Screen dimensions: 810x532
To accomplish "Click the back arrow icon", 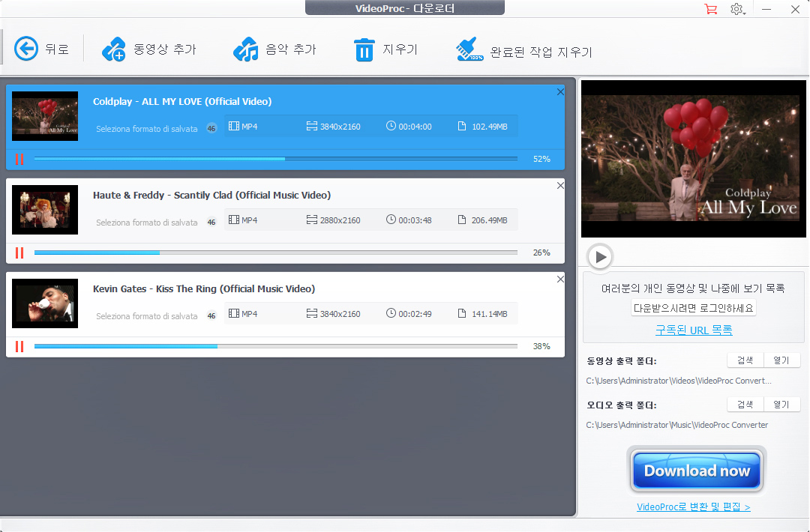I will [x=26, y=49].
